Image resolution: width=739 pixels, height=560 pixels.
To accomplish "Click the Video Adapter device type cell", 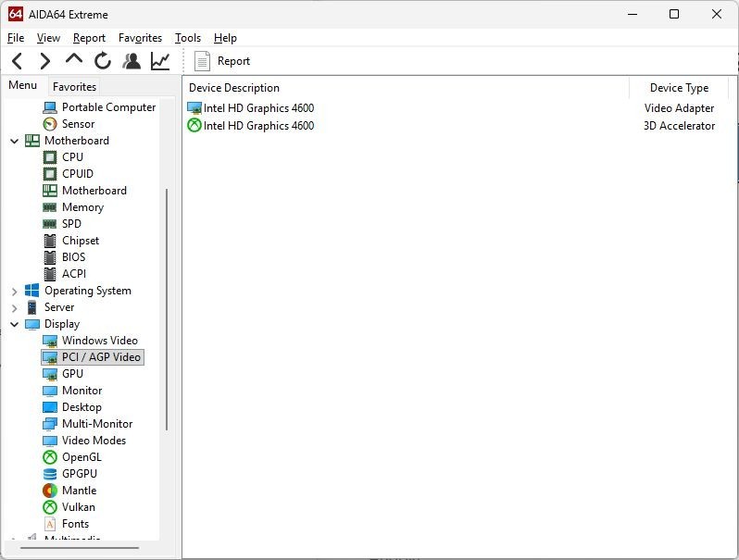I will click(x=679, y=108).
